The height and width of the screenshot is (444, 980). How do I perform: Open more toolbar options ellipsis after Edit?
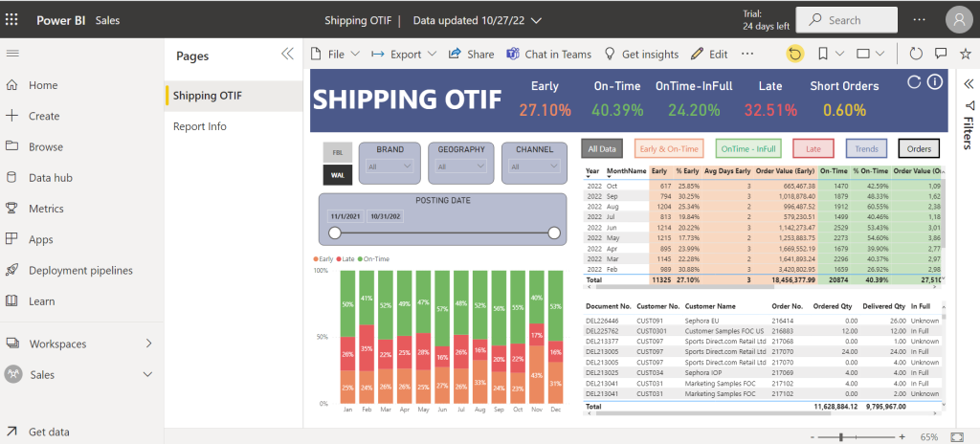(x=747, y=54)
